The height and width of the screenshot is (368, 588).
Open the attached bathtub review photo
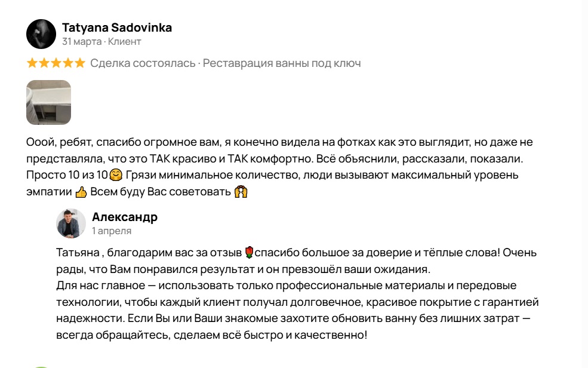pyautogui.click(x=48, y=102)
